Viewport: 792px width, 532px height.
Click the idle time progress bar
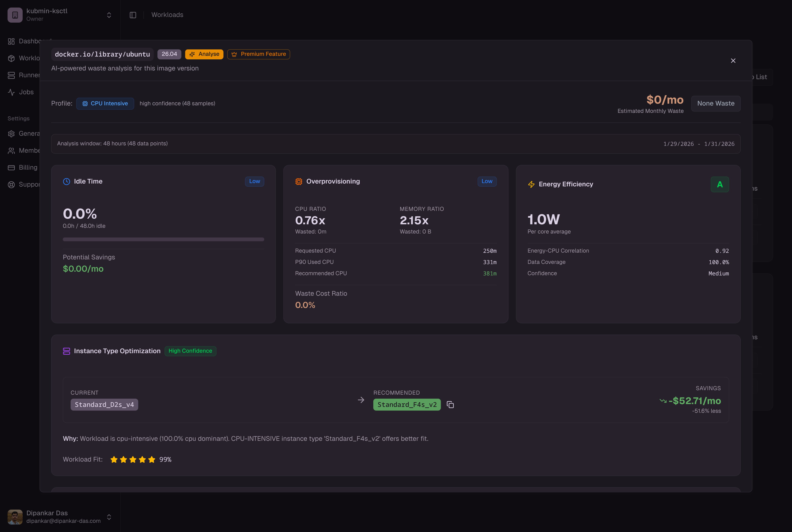[x=163, y=239]
